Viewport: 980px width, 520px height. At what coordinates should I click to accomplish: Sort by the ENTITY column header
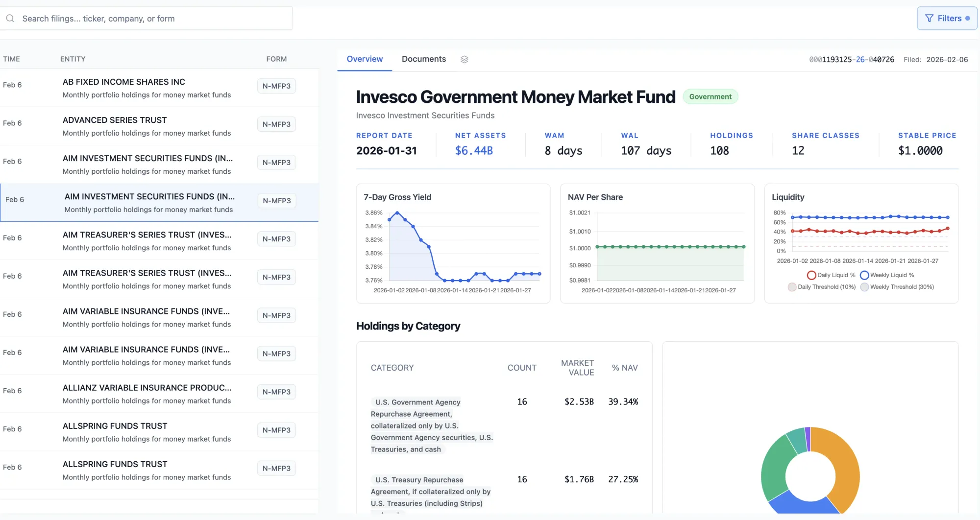point(73,59)
